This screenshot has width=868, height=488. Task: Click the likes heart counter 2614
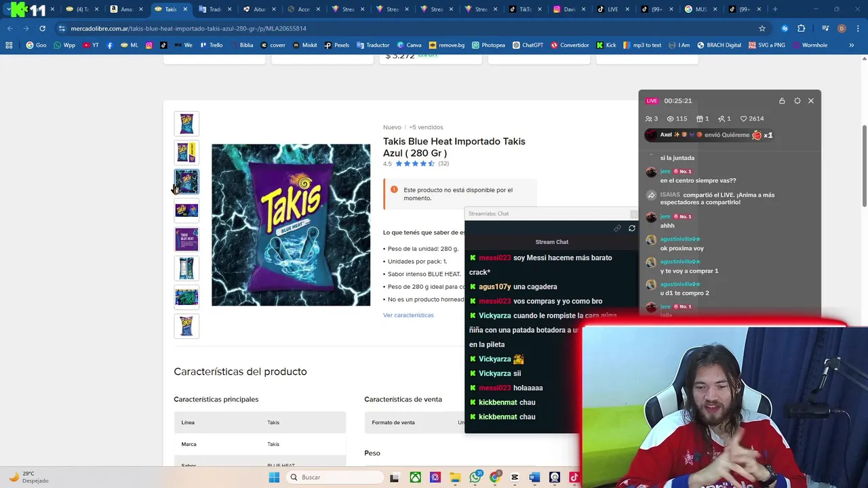[752, 119]
